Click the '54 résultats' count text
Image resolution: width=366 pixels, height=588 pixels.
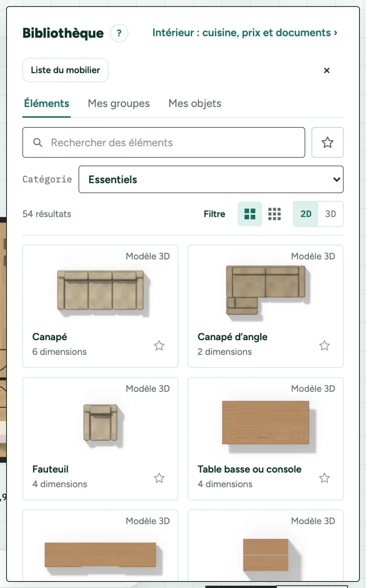(x=47, y=214)
